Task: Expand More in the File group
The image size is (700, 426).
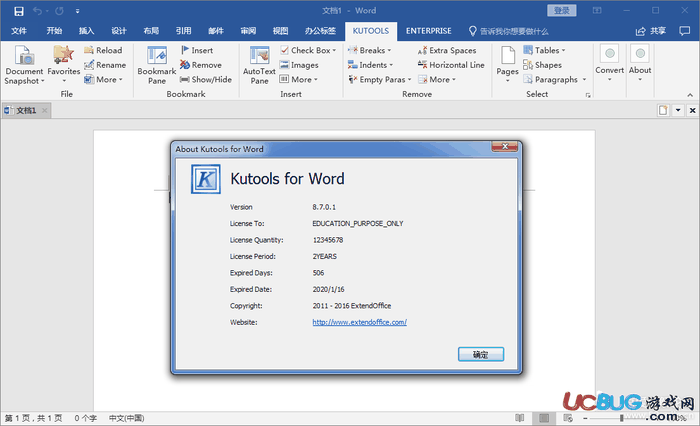Action: (103, 79)
